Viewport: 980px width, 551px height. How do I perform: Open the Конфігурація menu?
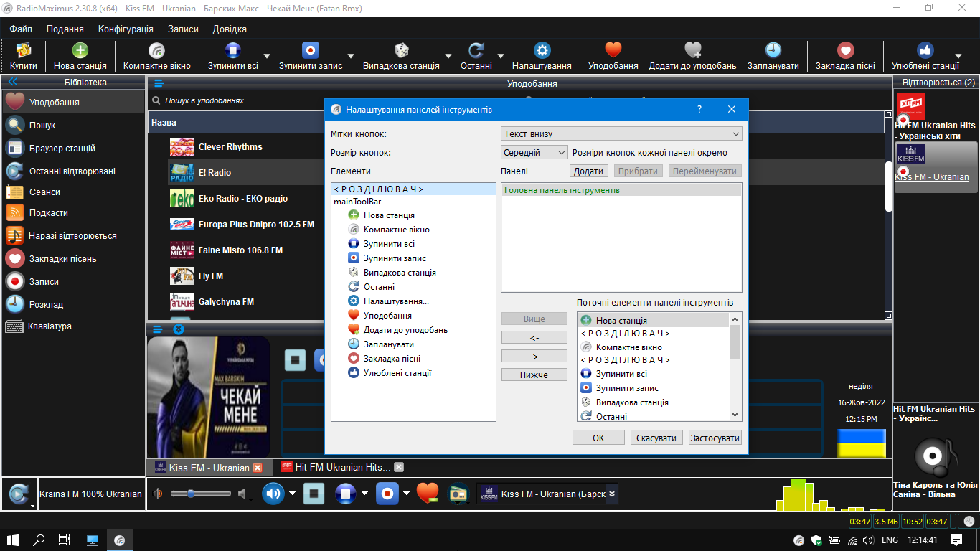point(126,29)
